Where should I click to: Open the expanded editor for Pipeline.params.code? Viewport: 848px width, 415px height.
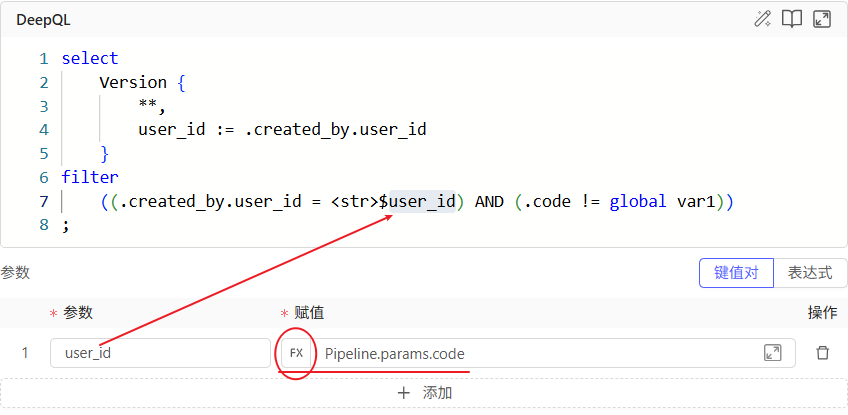point(772,353)
